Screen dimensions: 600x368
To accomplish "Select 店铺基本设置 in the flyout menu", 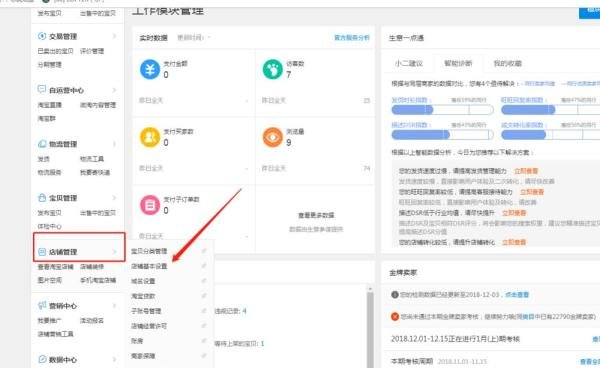I will coord(149,266).
